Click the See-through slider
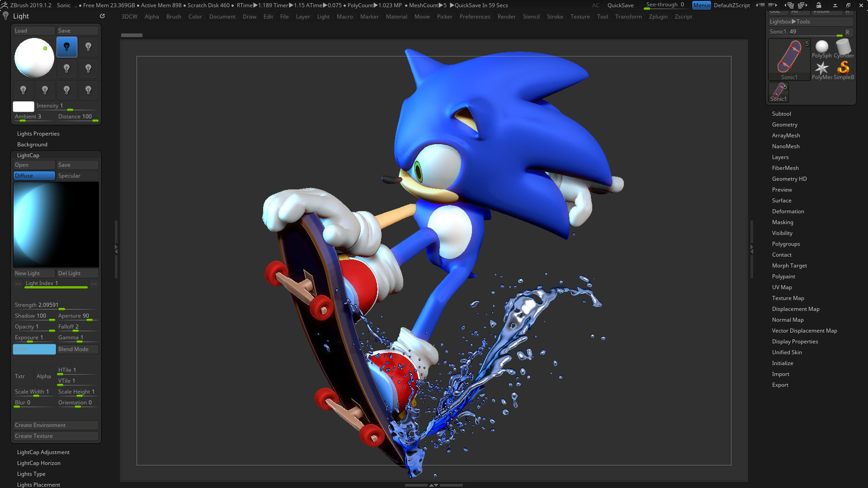 tap(666, 5)
